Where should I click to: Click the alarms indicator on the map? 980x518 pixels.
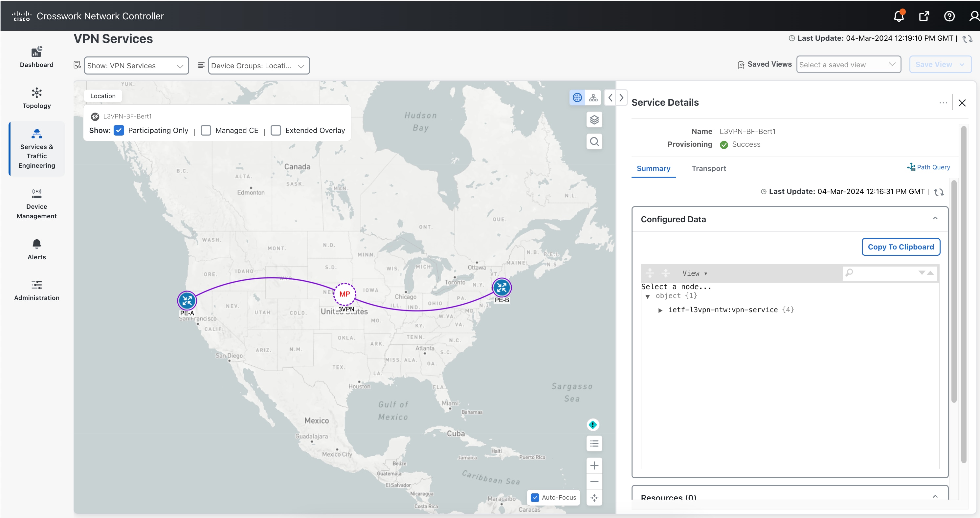592,424
